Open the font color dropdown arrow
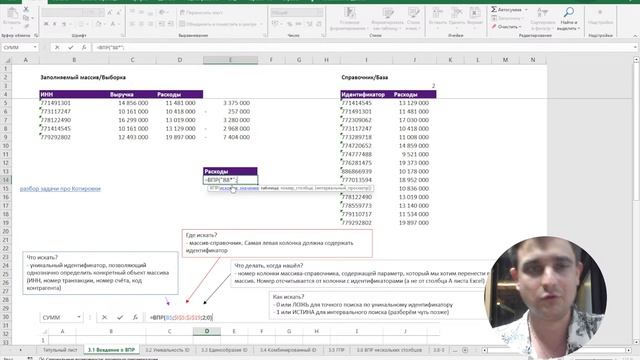 pyautogui.click(x=119, y=24)
